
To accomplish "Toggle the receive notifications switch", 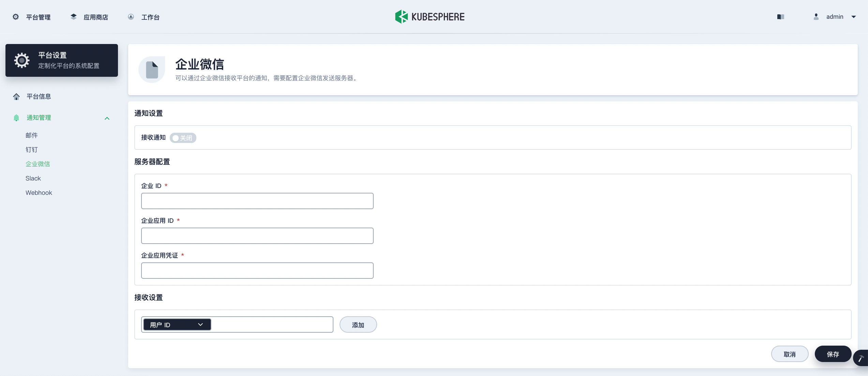I will (183, 138).
